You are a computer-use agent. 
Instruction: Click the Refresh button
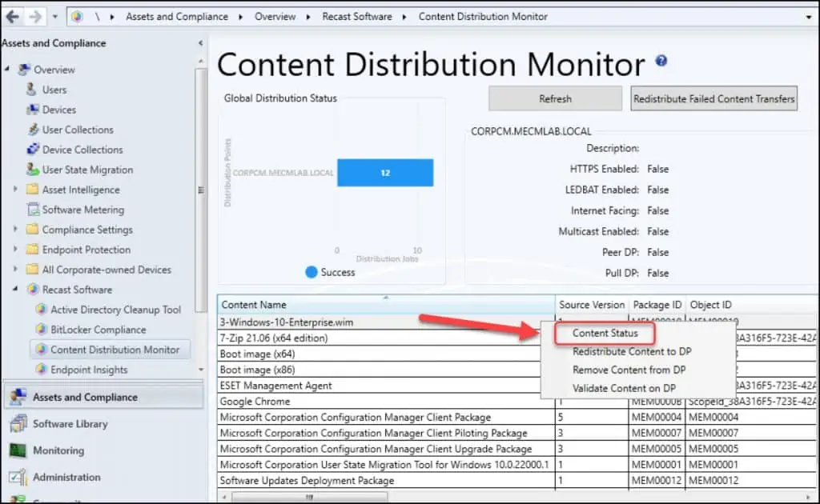tap(556, 98)
